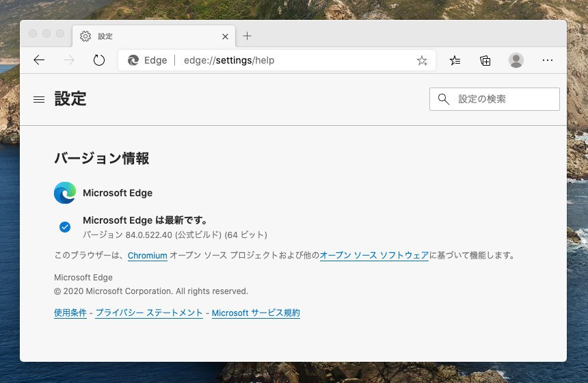Open the プライバシー ステートメント link
Screen dimensions: 588x383
click(x=149, y=313)
